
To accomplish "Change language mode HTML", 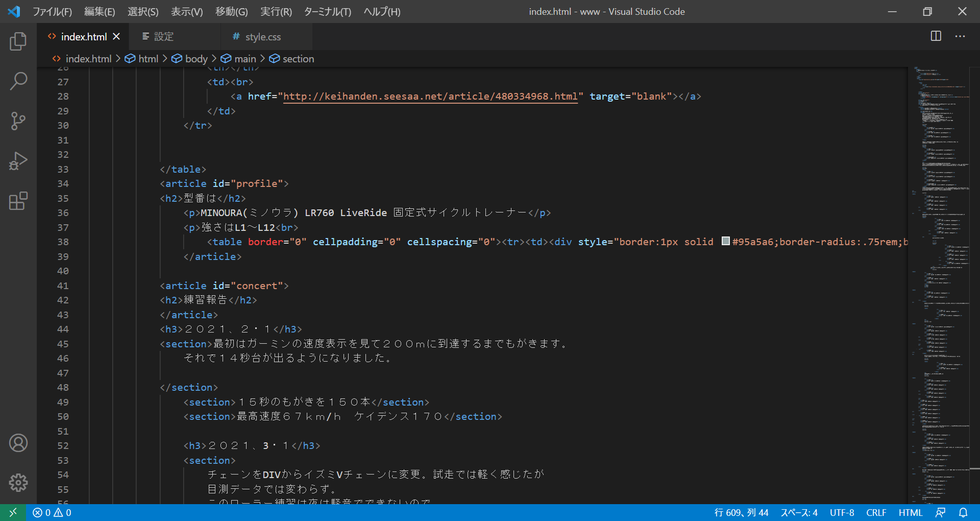I will [911, 512].
